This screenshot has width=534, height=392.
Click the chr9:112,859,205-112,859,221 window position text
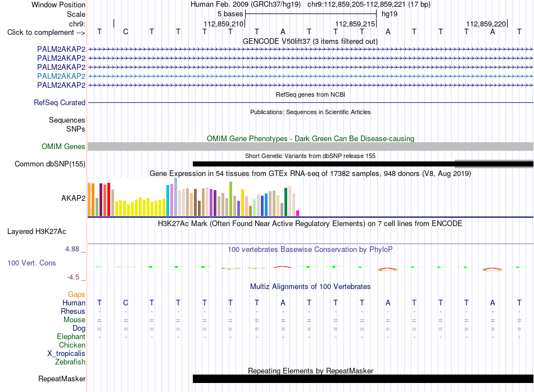(369, 4)
